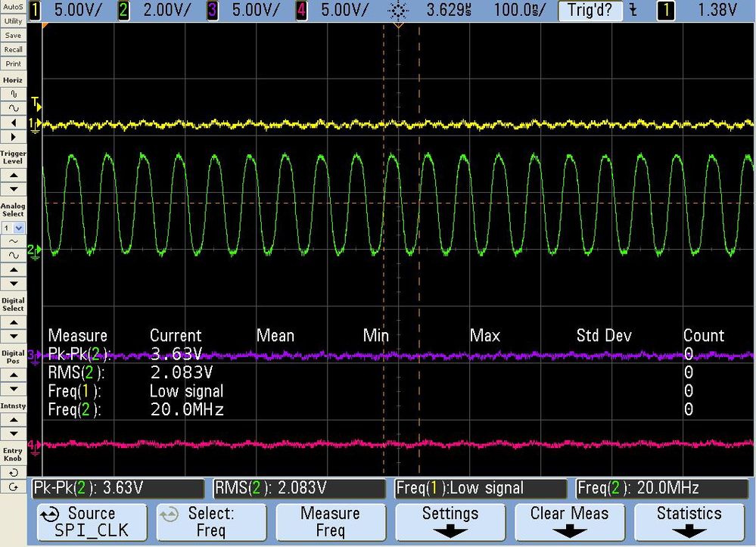Click the orange time reference triangle at top
Image resolution: width=756 pixels, height=547 pixels.
(398, 24)
